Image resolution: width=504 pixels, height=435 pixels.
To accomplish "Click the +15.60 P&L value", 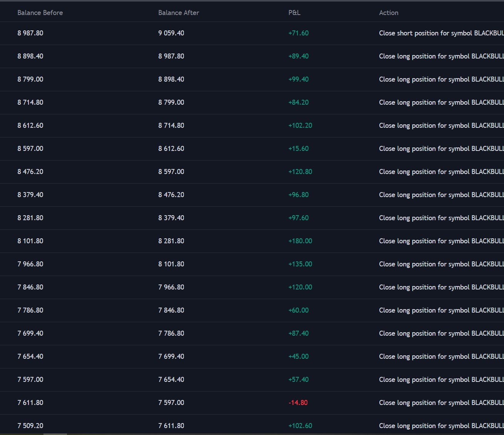I will point(299,149).
